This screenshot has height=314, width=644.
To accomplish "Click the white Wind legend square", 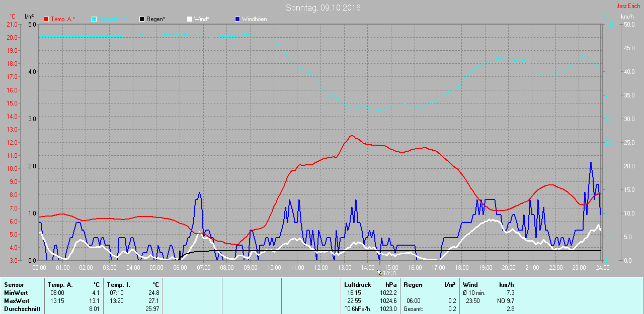I will (x=189, y=19).
